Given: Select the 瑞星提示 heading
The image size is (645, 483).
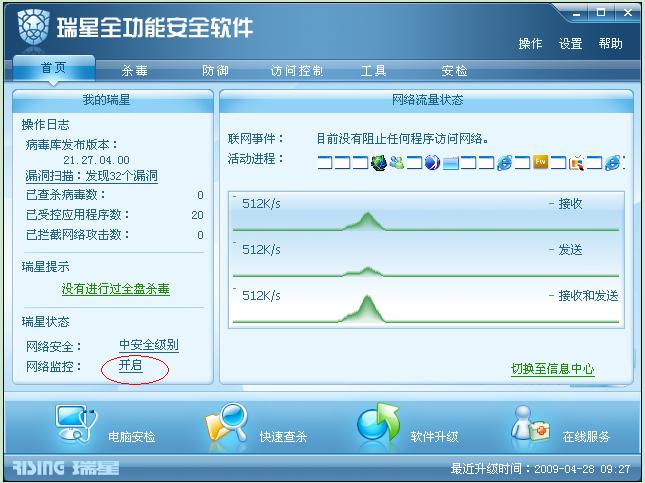Looking at the screenshot, I should tap(45, 267).
